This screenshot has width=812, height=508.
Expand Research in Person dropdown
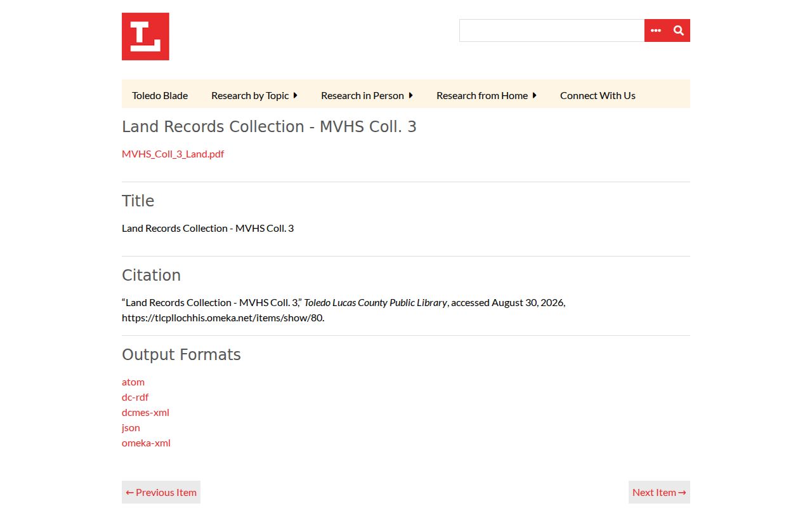(x=367, y=95)
